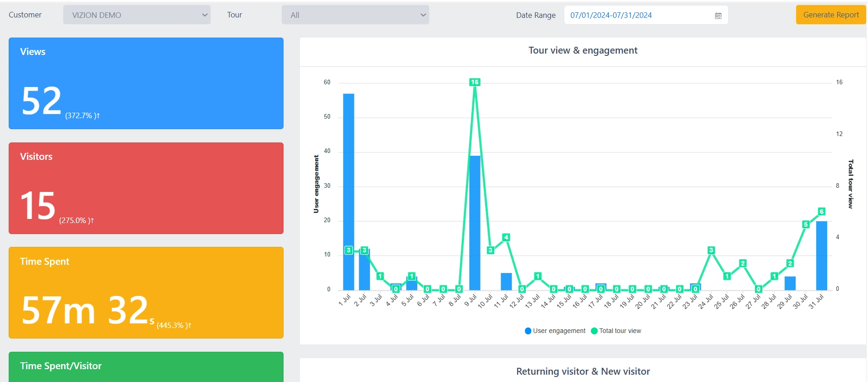Screen dimensions: 868x382
Task: Select the blue Views card
Action: tap(146, 83)
